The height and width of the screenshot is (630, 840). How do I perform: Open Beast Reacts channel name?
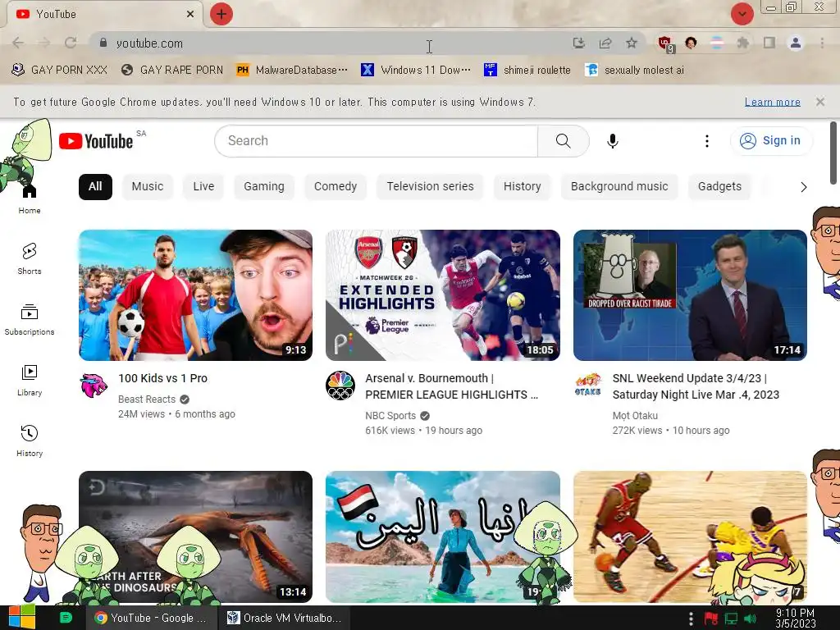(147, 399)
